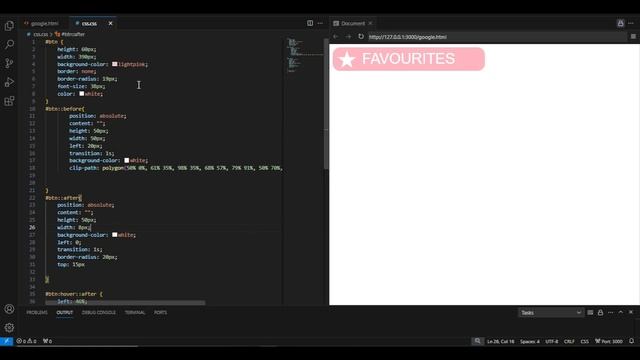Click white swatch on line 8 color

82,94
